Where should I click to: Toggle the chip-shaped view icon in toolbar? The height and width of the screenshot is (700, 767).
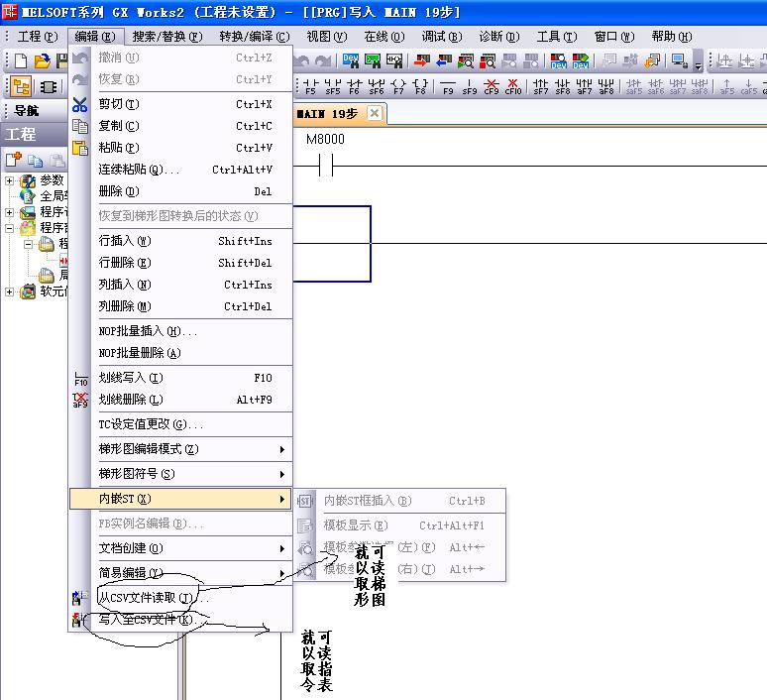(47, 86)
